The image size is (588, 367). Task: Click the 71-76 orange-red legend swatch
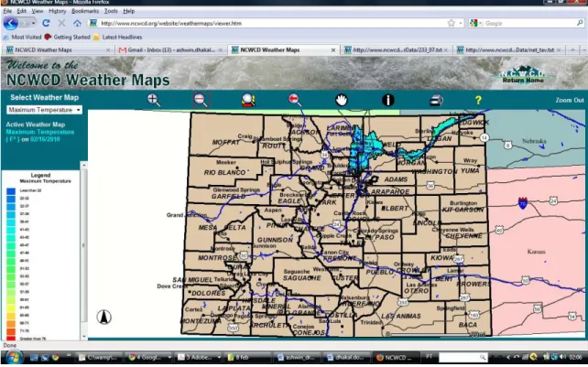coord(11,331)
